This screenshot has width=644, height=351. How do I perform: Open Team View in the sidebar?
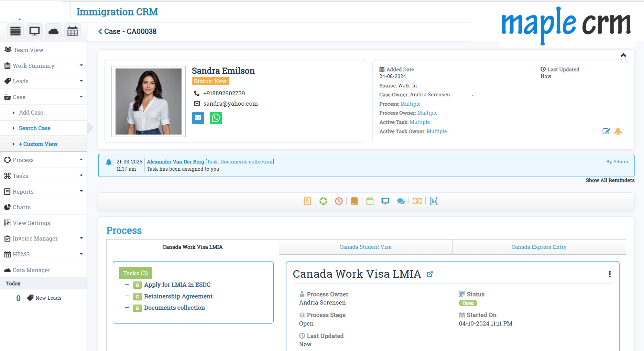[43, 50]
